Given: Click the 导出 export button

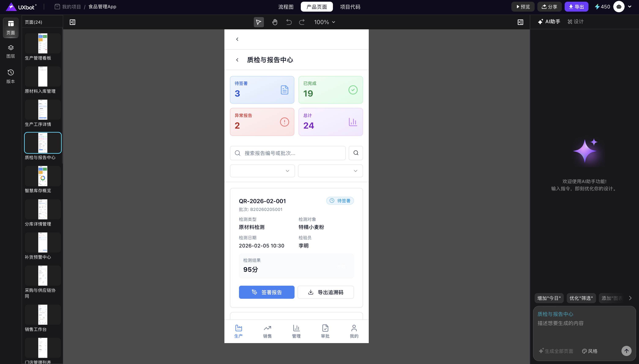Looking at the screenshot, I should pyautogui.click(x=576, y=7).
